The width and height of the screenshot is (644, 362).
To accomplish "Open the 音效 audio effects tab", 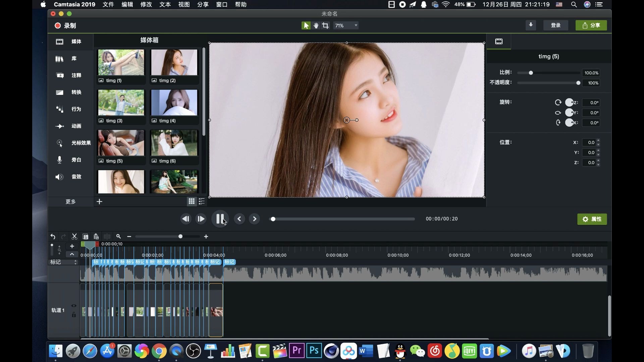I will [70, 177].
